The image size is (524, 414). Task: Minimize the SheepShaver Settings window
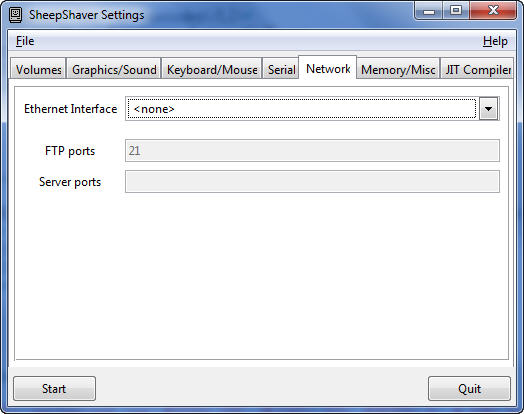click(429, 11)
